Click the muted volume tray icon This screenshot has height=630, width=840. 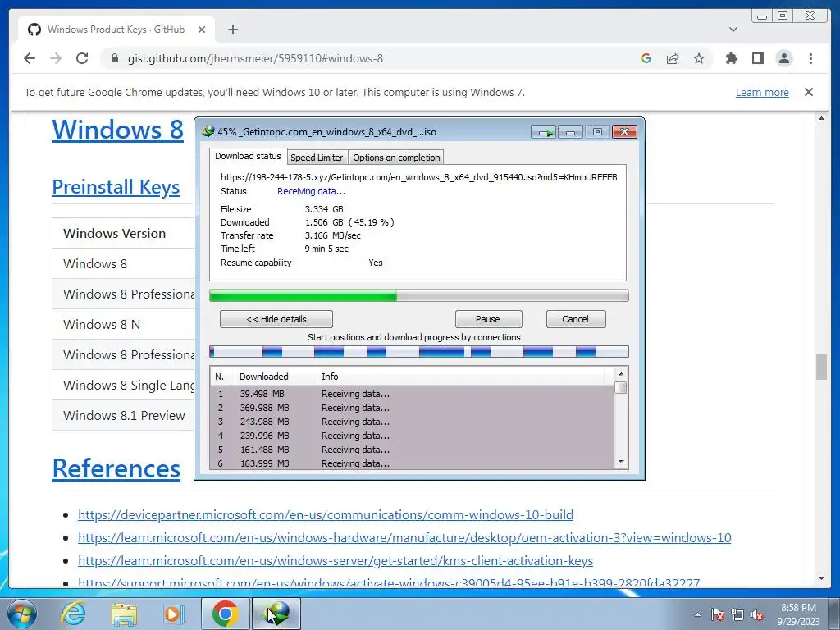757,615
